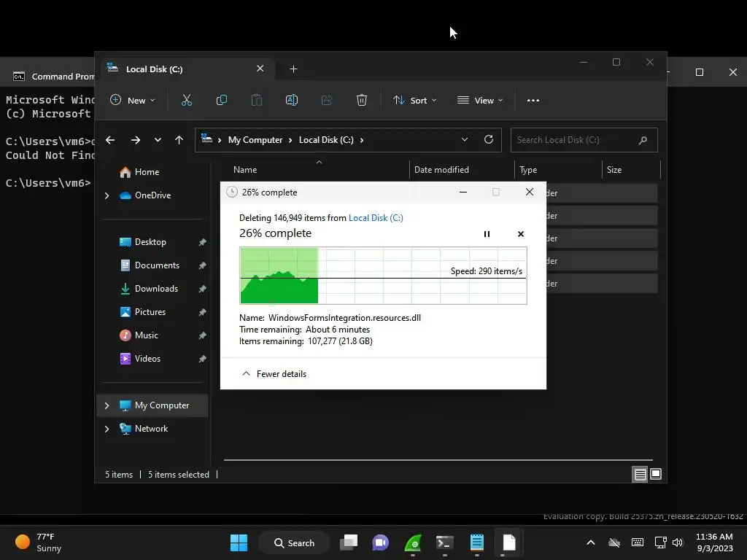
Task: Open the View dropdown
Action: point(480,101)
